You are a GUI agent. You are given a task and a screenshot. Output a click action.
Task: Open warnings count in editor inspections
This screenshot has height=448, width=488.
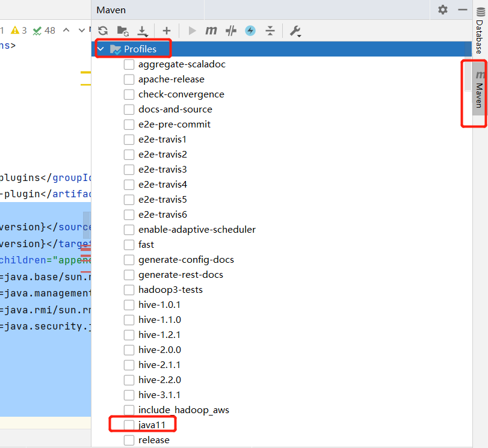pyautogui.click(x=19, y=31)
